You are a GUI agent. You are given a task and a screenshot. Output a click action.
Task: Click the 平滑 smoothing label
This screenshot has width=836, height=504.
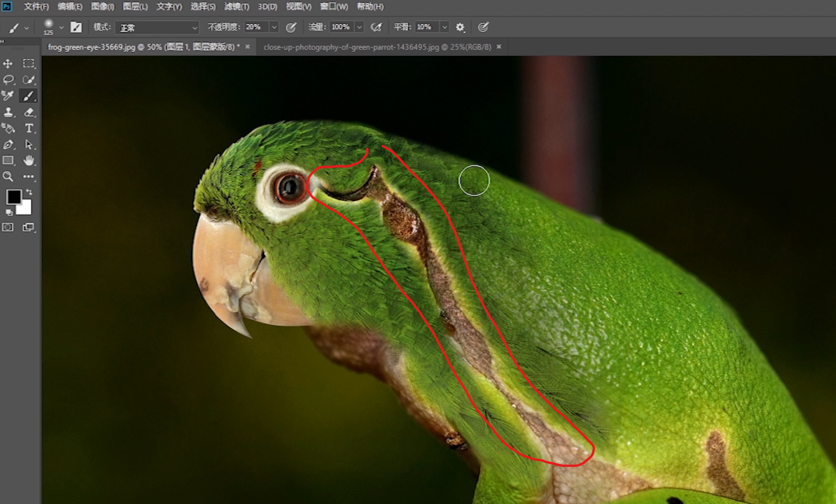403,27
